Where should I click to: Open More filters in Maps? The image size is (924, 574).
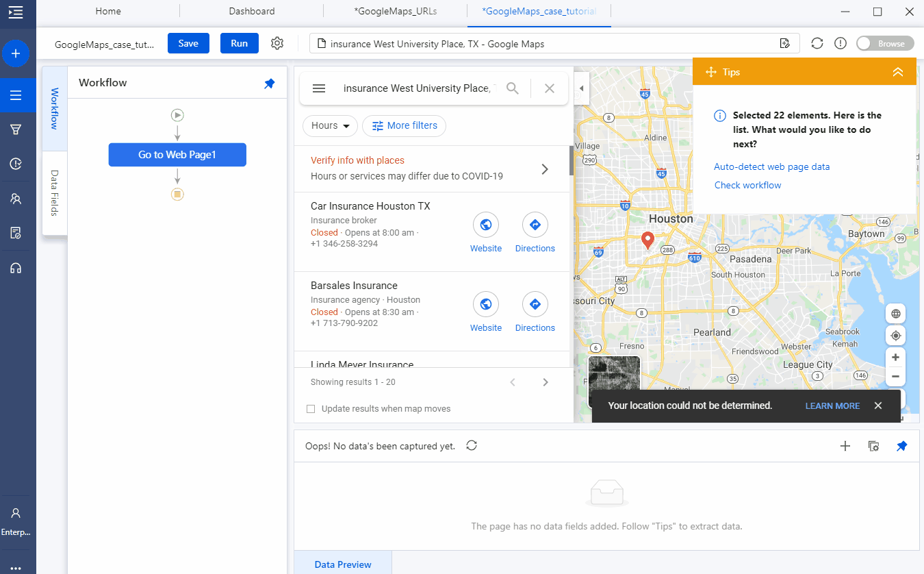click(x=404, y=126)
